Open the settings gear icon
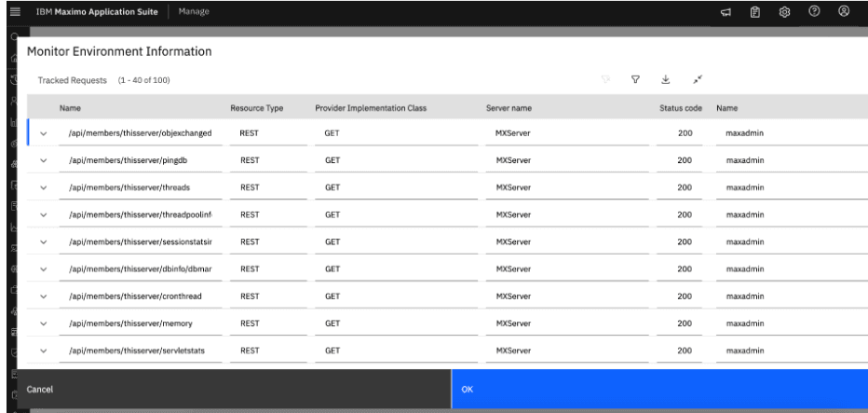 (784, 12)
